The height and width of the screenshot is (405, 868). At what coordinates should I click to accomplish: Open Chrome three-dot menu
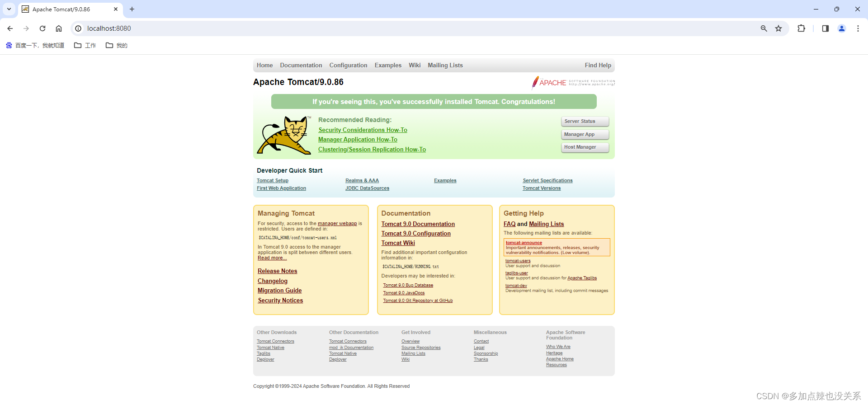point(858,28)
